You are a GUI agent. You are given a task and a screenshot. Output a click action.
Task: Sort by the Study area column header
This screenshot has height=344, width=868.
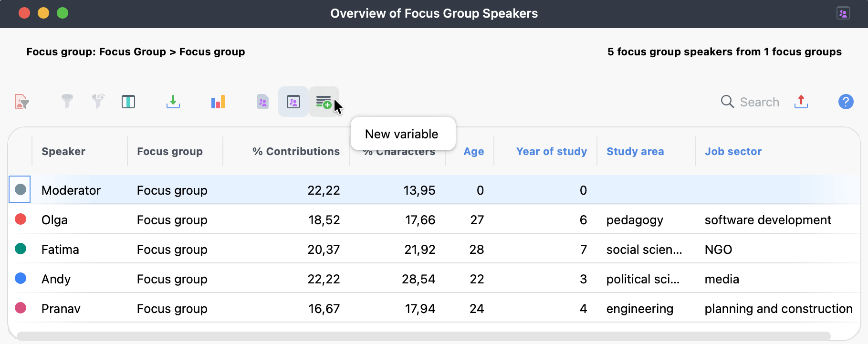tap(635, 151)
